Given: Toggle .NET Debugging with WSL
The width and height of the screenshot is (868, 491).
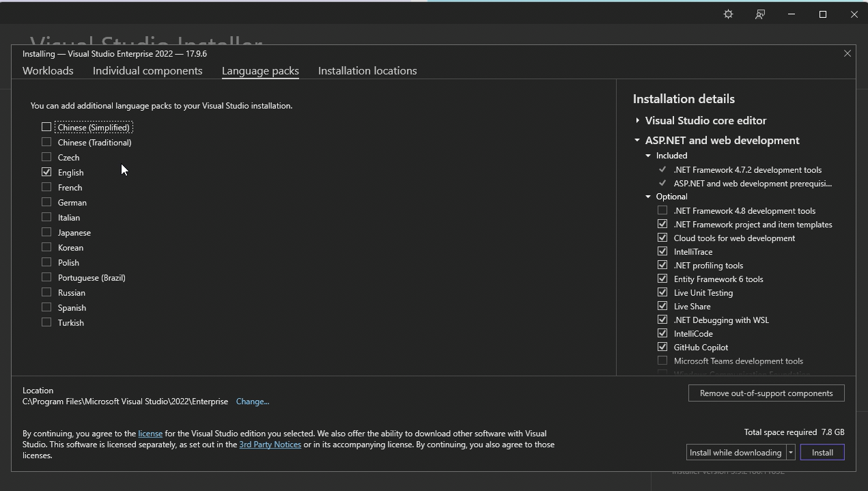Looking at the screenshot, I should [662, 320].
